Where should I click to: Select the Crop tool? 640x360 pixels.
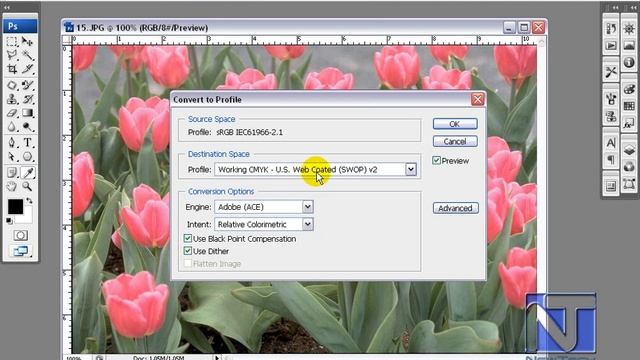click(x=12, y=69)
